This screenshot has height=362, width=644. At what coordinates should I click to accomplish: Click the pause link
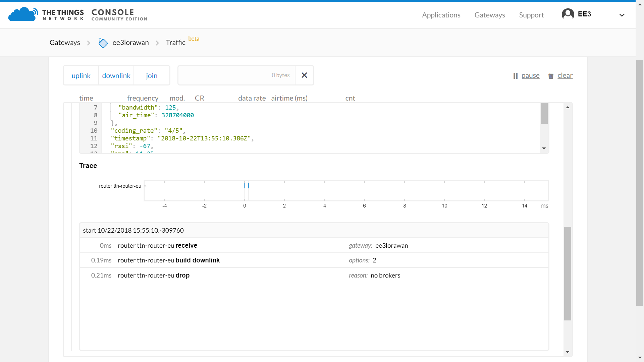click(530, 76)
